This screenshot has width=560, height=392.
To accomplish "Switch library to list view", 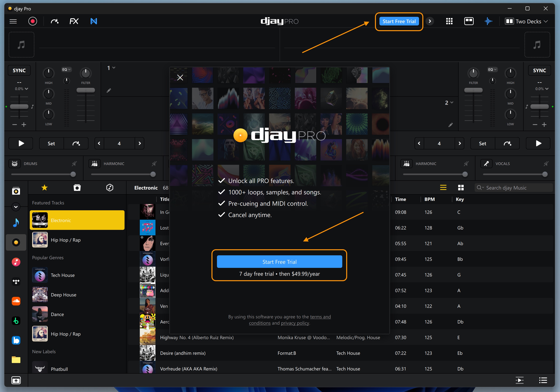I will 443,188.
